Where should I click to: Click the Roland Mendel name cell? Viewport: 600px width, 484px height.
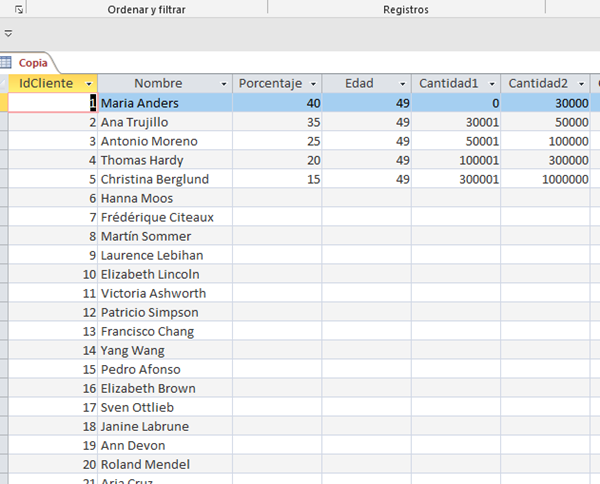coord(165,464)
